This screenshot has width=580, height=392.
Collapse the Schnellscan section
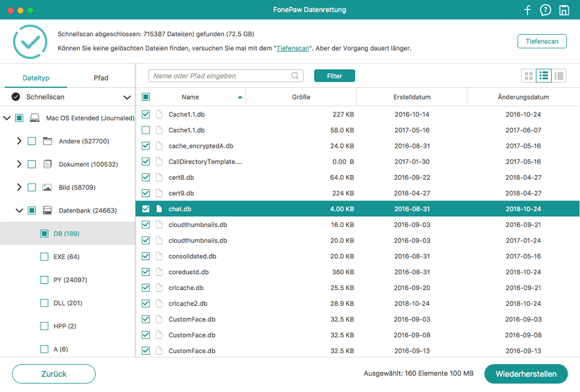[x=127, y=97]
